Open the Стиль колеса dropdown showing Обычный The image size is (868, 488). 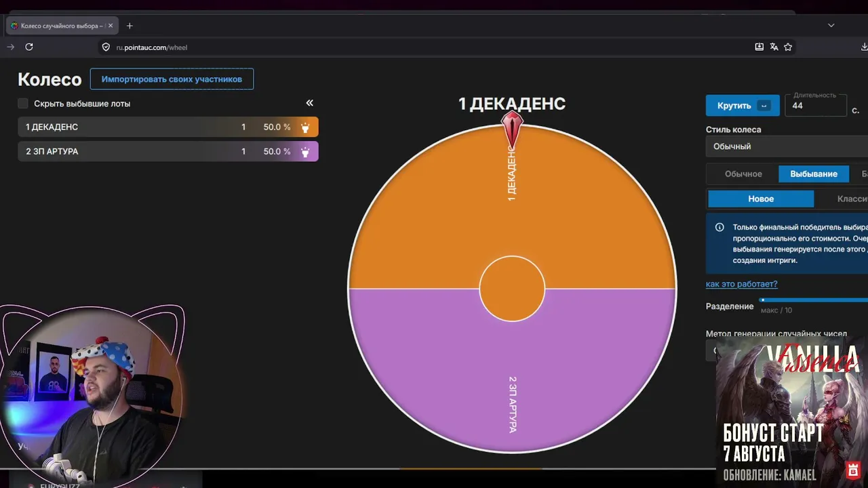(x=787, y=146)
